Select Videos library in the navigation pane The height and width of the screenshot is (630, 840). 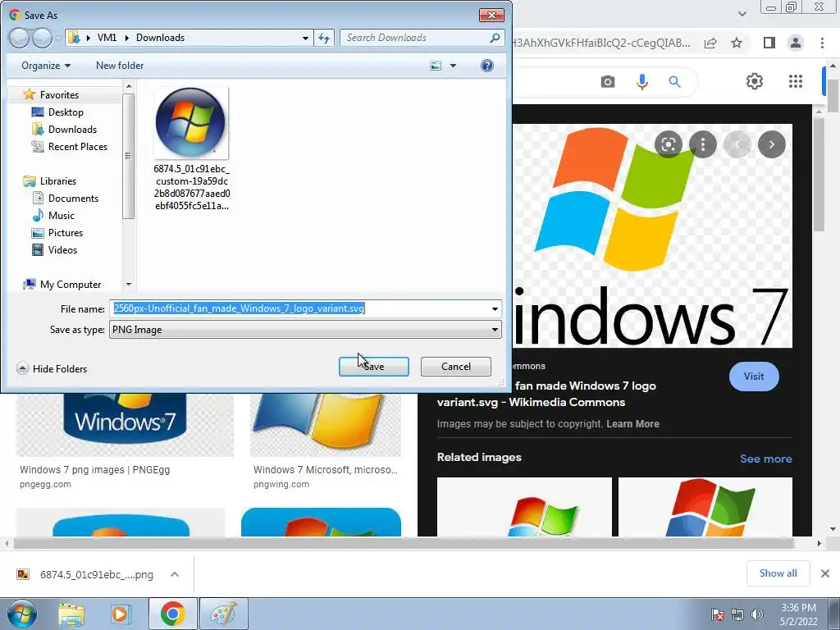62,249
